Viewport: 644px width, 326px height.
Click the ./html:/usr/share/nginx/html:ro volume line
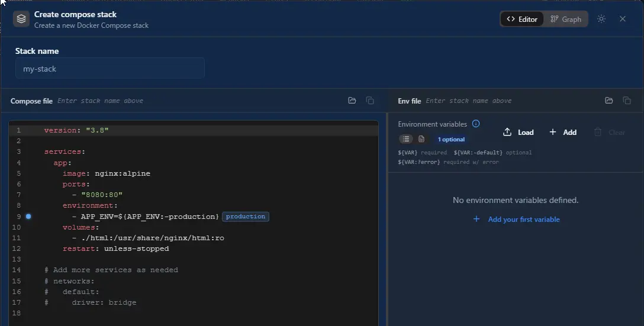click(152, 238)
